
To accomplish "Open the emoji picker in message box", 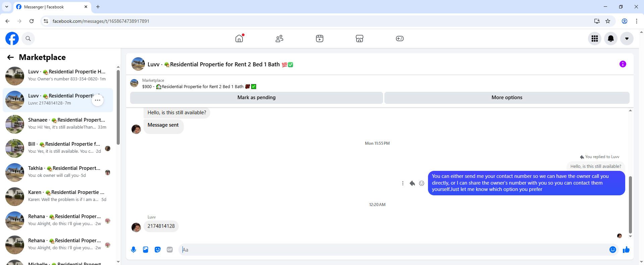I will coord(613,250).
